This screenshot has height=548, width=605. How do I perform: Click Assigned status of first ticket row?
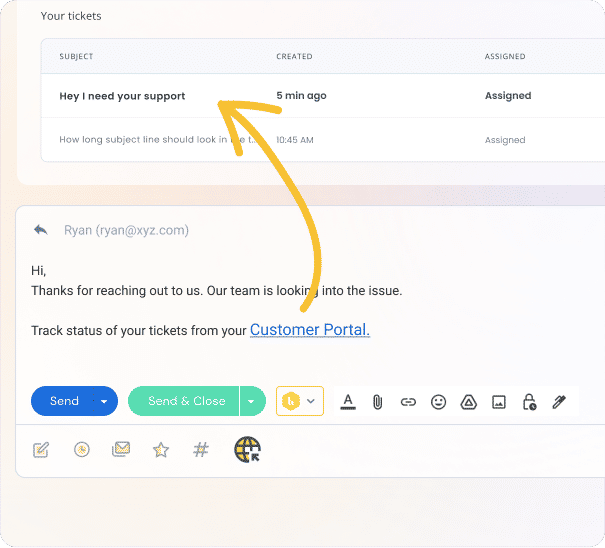coord(508,95)
